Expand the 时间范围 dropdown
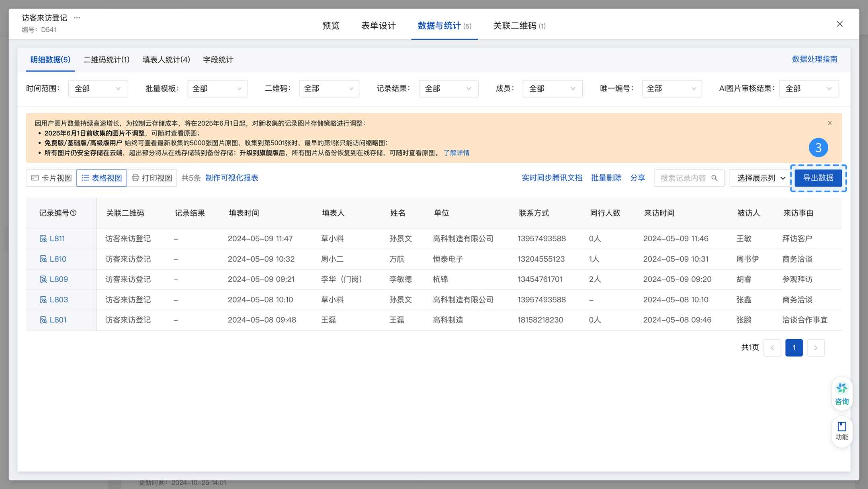The height and width of the screenshot is (489, 868). tap(98, 89)
